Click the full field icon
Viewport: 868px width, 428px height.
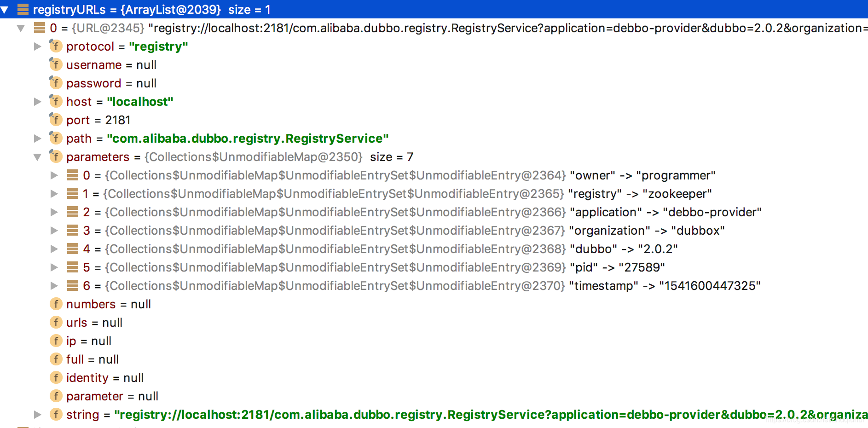56,359
